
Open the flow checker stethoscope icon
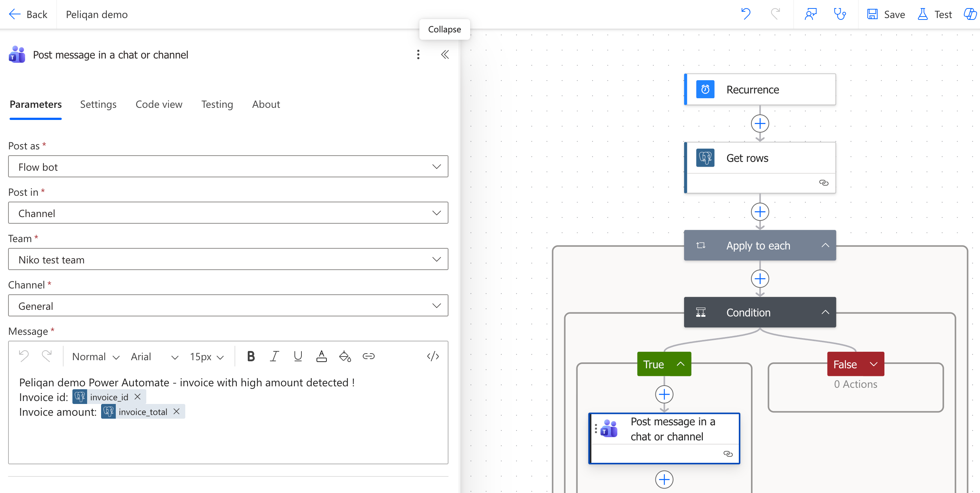[x=840, y=14]
